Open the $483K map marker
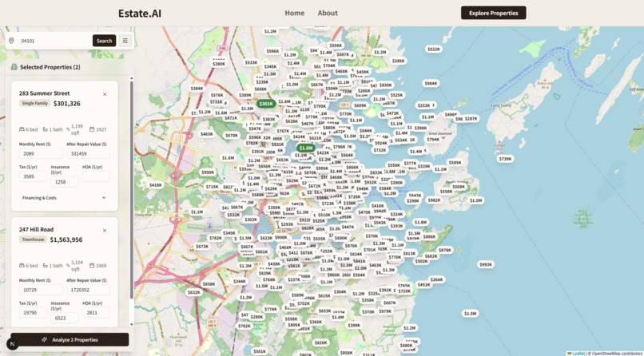This screenshot has width=644, height=356. 207,134
